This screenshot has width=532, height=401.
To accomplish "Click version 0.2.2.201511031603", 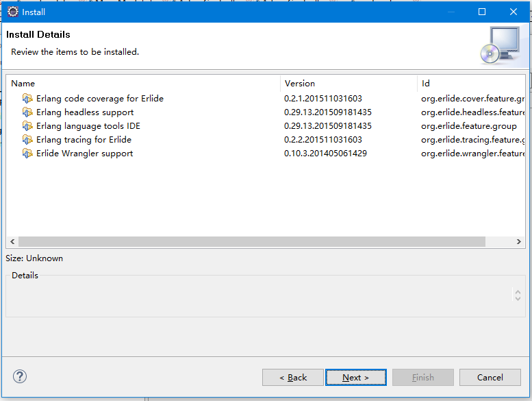I will (x=323, y=140).
